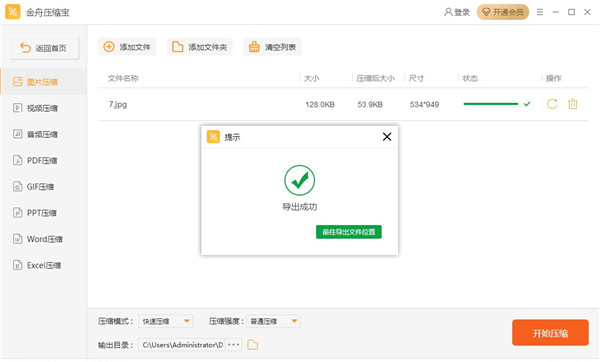Click 前往导出文件位置 button
Image resolution: width=600 pixels, height=362 pixels.
tap(349, 232)
